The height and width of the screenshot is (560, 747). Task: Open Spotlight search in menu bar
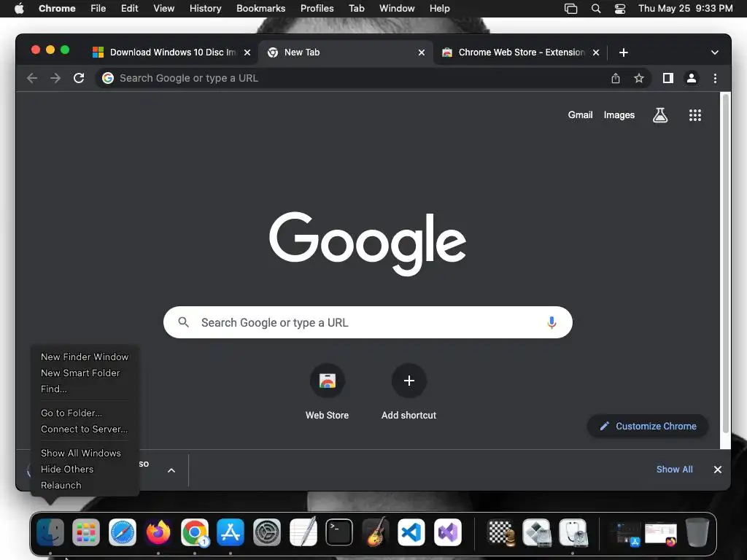(x=595, y=9)
